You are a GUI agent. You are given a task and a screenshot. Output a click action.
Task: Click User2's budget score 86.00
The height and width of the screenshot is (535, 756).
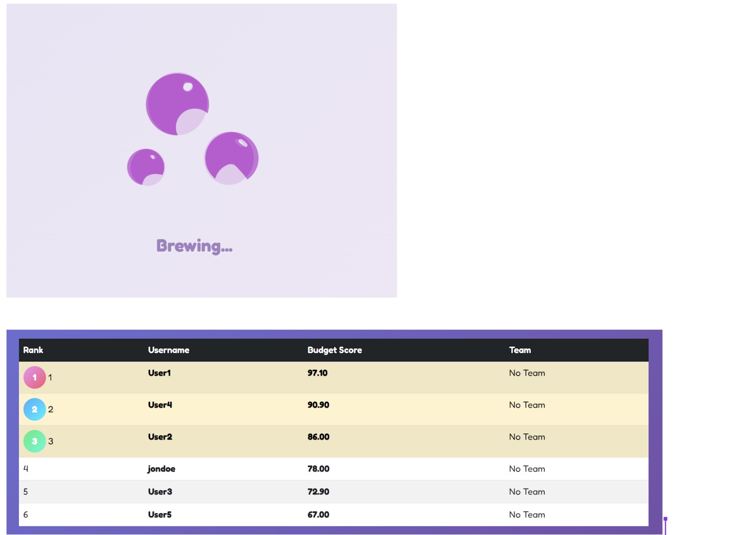(318, 437)
